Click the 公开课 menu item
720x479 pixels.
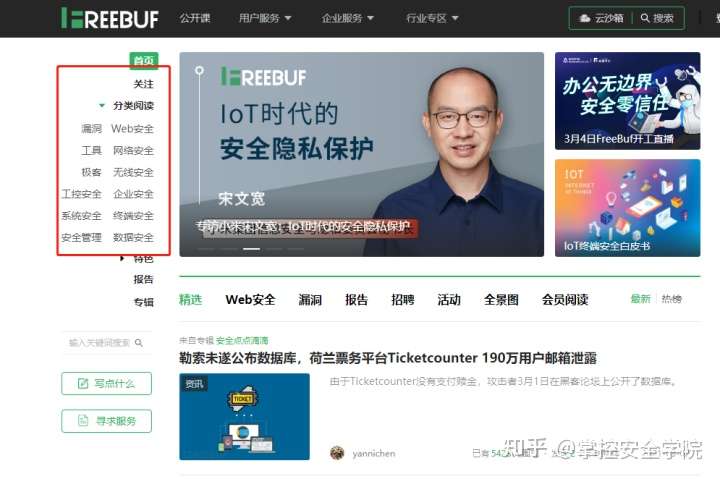[195, 18]
